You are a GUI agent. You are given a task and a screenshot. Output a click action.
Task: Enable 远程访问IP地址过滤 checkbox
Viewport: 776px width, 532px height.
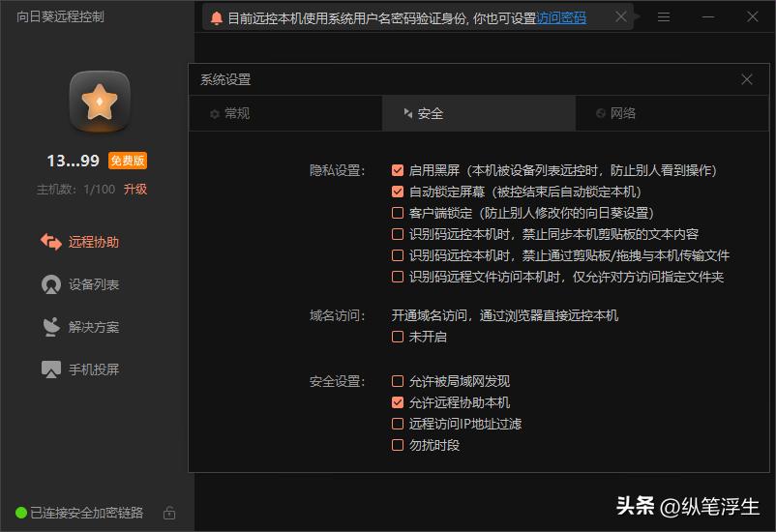[x=398, y=424]
